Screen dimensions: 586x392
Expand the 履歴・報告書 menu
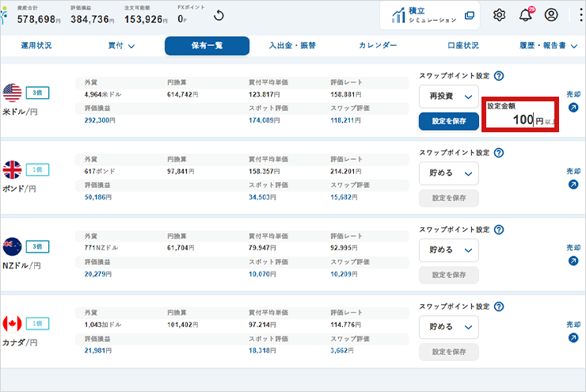click(548, 46)
